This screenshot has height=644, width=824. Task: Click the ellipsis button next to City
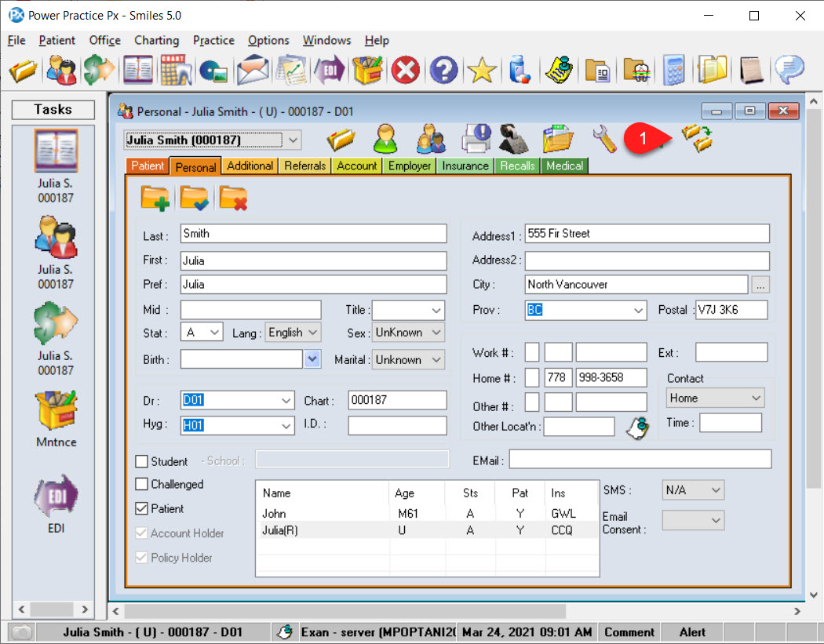click(x=760, y=285)
